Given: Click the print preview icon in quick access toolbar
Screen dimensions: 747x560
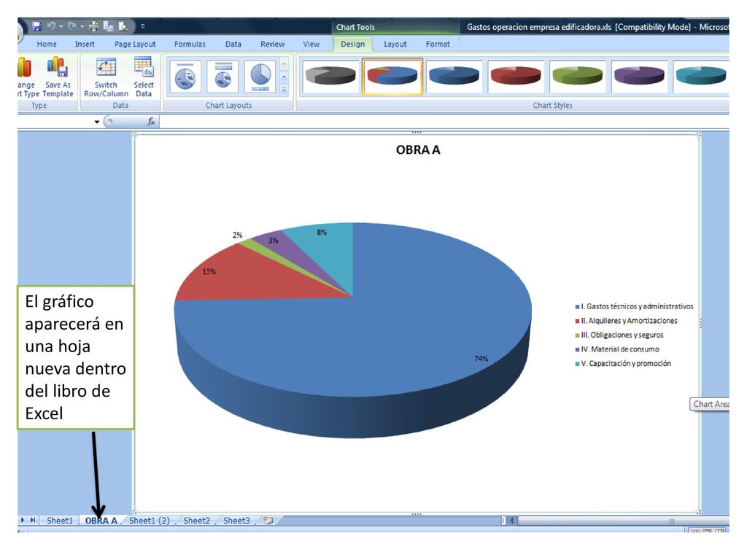Looking at the screenshot, I should tap(123, 26).
